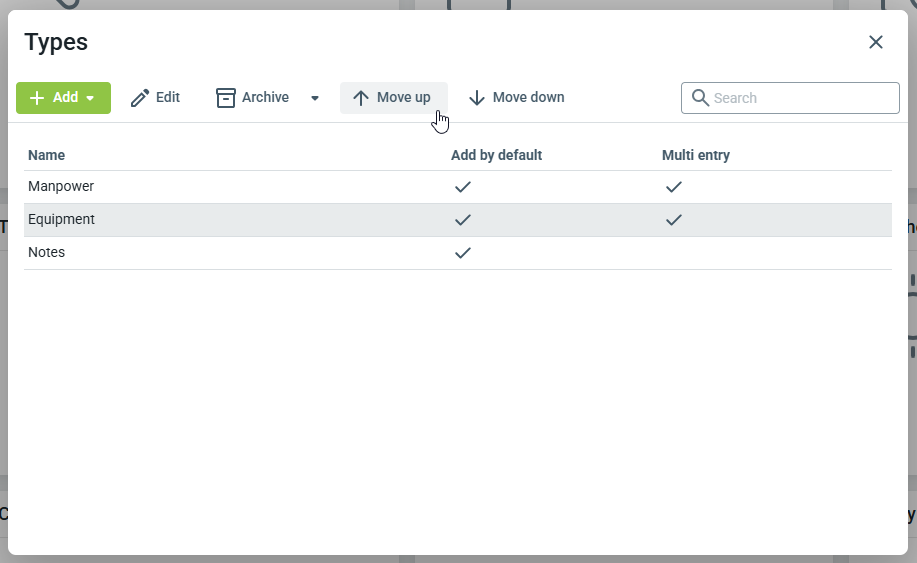Click the Move up arrow icon
The image size is (917, 563).
point(361,98)
